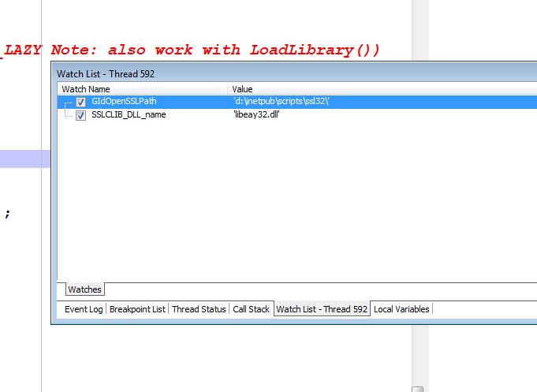Sort by the Watch Name column header
The image size is (537, 392).
click(143, 89)
